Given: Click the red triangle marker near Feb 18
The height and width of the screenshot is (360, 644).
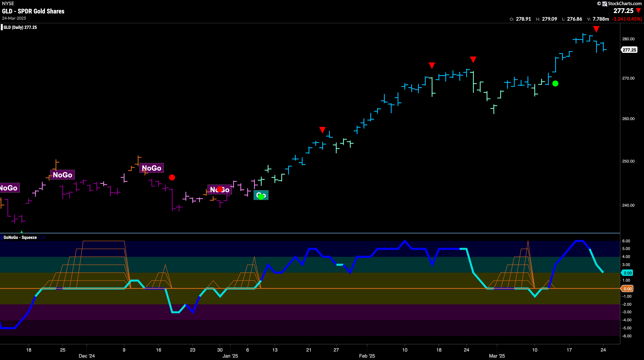Looking at the screenshot, I should click(x=432, y=65).
